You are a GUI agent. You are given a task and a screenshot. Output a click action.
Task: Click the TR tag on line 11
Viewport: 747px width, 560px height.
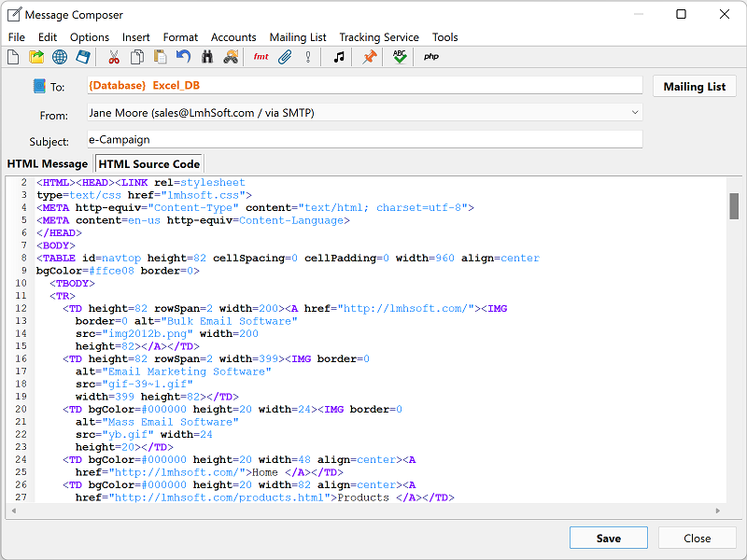click(x=62, y=296)
